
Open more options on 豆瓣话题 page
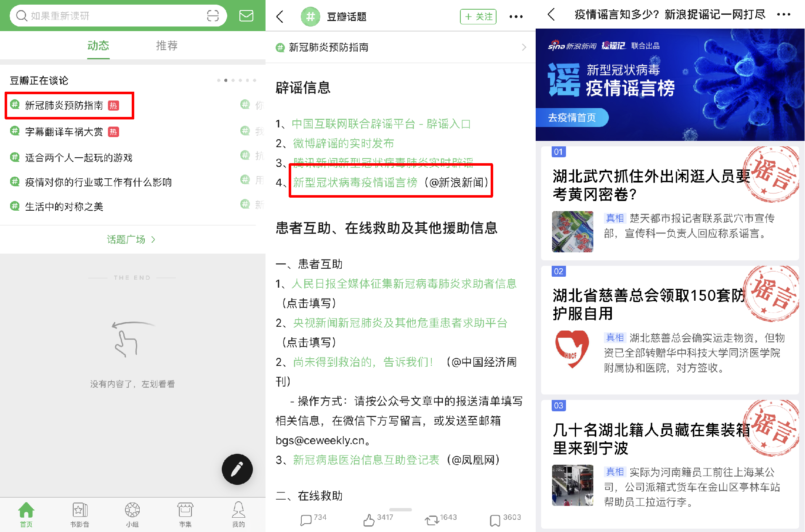pyautogui.click(x=516, y=16)
